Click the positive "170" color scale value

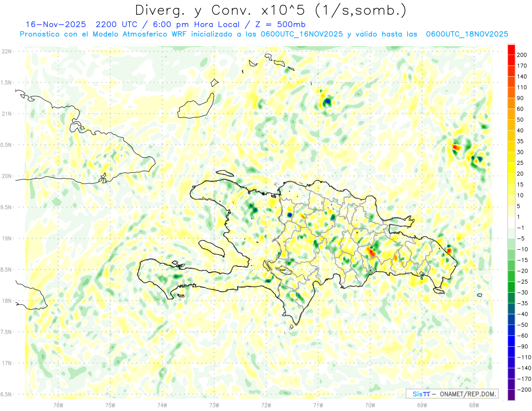point(522,66)
